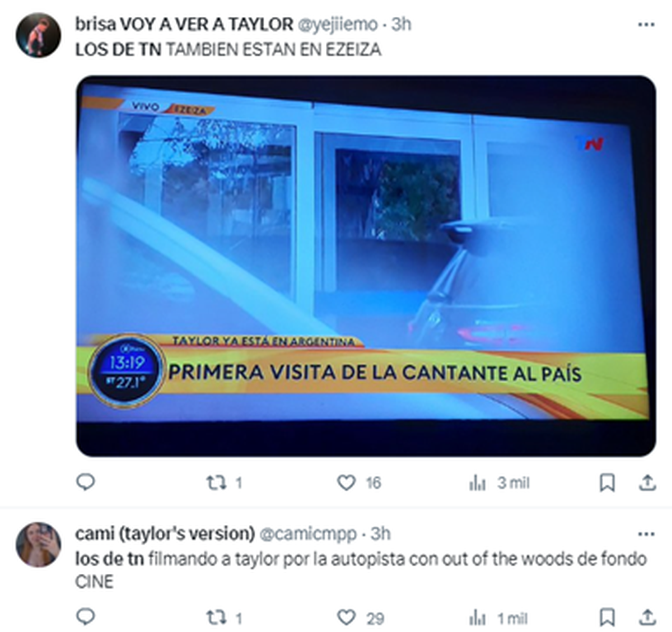
Task: Open cami's profile avatar
Action: click(38, 545)
